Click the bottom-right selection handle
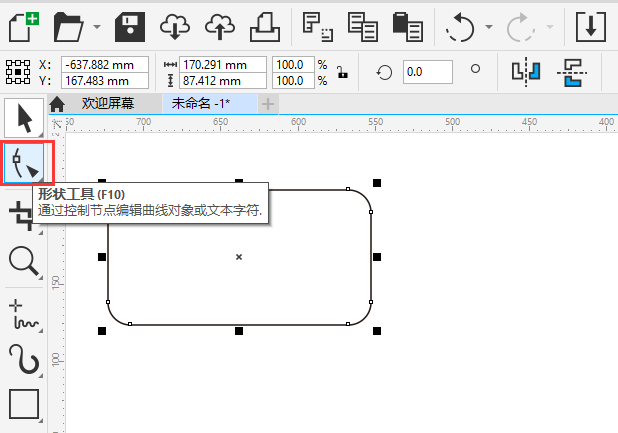Image resolution: width=618 pixels, height=433 pixels. click(377, 331)
